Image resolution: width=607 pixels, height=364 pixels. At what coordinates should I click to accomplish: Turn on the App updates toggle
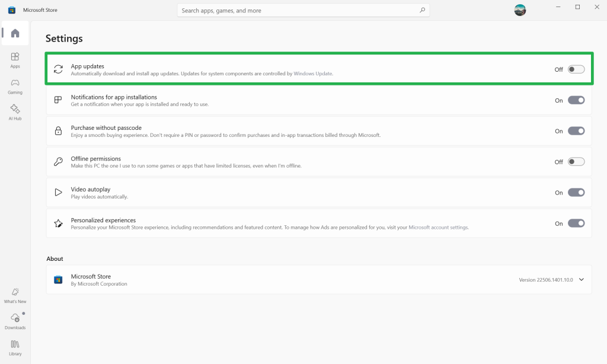[576, 69]
